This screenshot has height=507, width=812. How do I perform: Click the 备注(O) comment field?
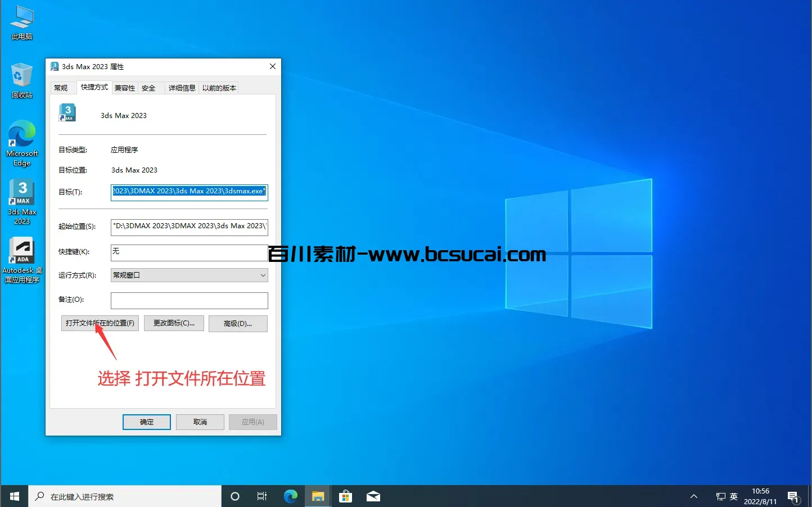[x=190, y=301]
